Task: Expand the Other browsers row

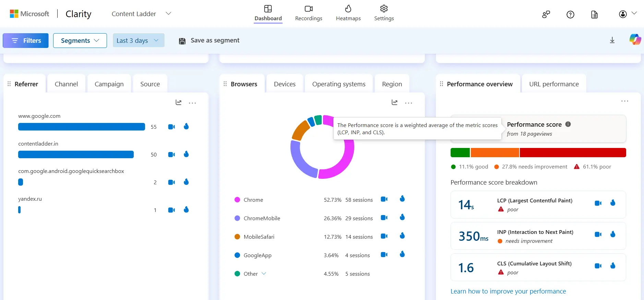Action: (264, 274)
